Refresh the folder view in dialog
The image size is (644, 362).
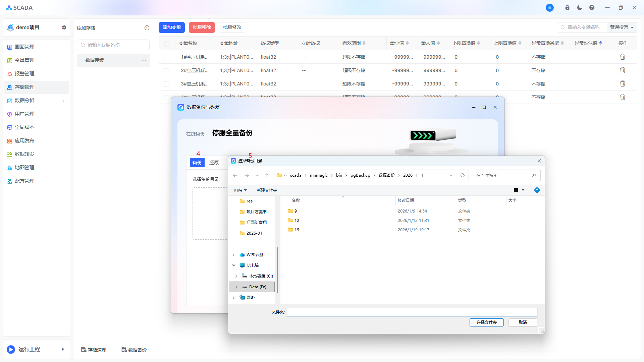point(463,175)
